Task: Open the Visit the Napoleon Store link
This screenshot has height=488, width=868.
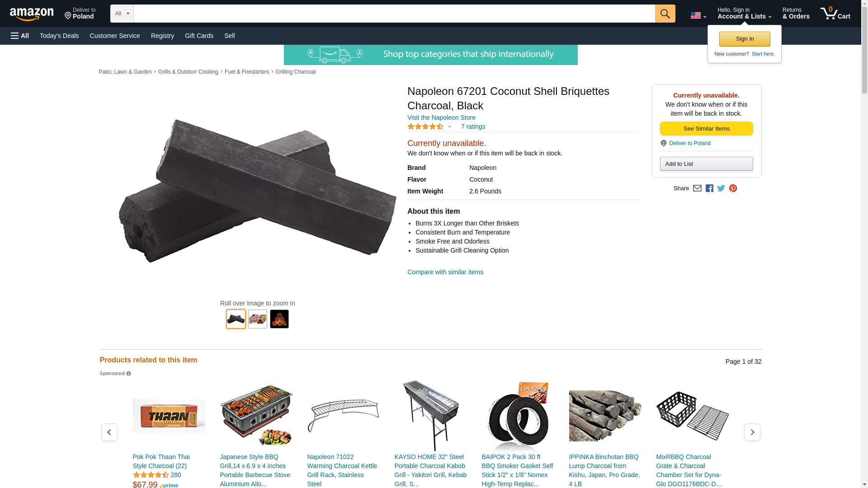Action: pos(441,117)
